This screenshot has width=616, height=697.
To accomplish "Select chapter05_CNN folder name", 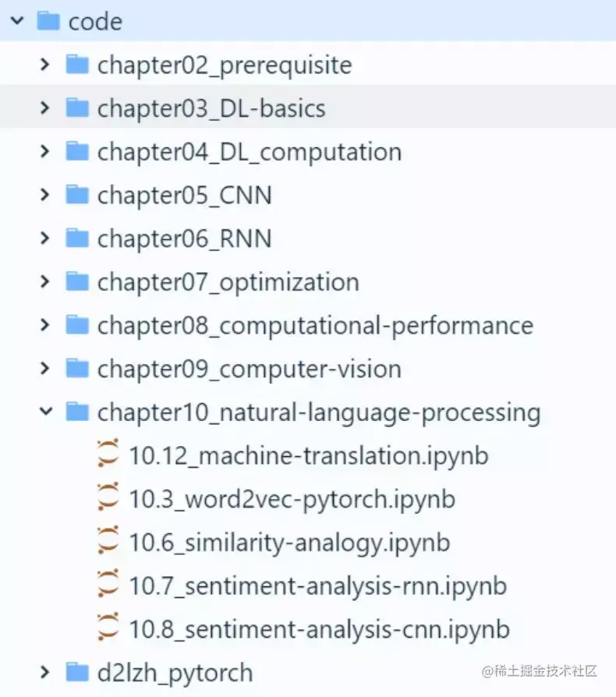I will pyautogui.click(x=185, y=196).
